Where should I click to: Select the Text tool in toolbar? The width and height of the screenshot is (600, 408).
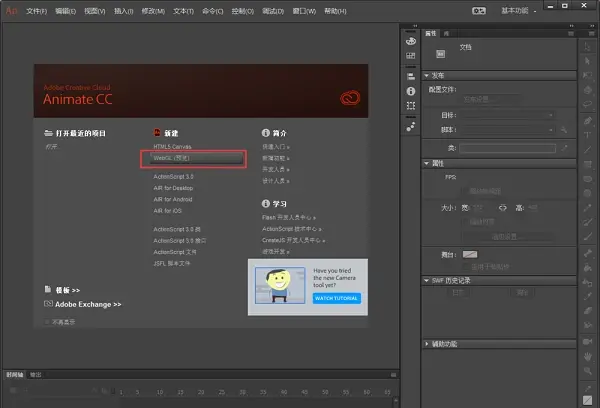[x=588, y=133]
